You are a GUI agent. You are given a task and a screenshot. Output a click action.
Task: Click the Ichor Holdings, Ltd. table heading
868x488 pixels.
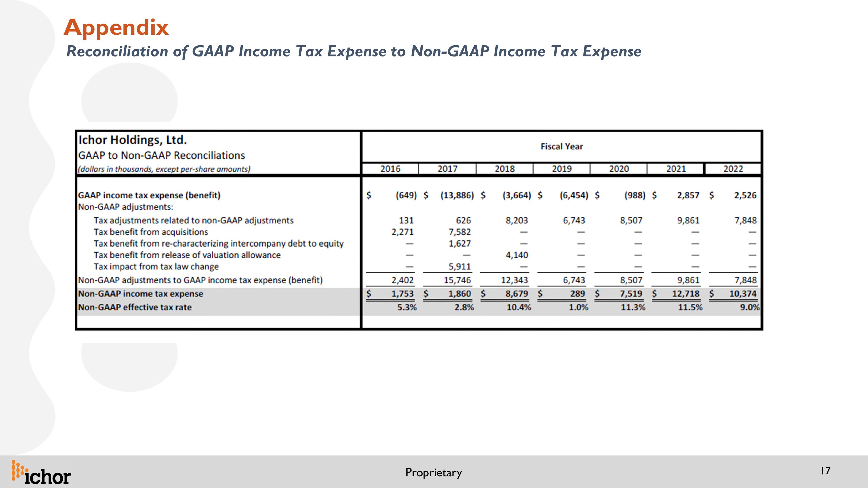(132, 140)
